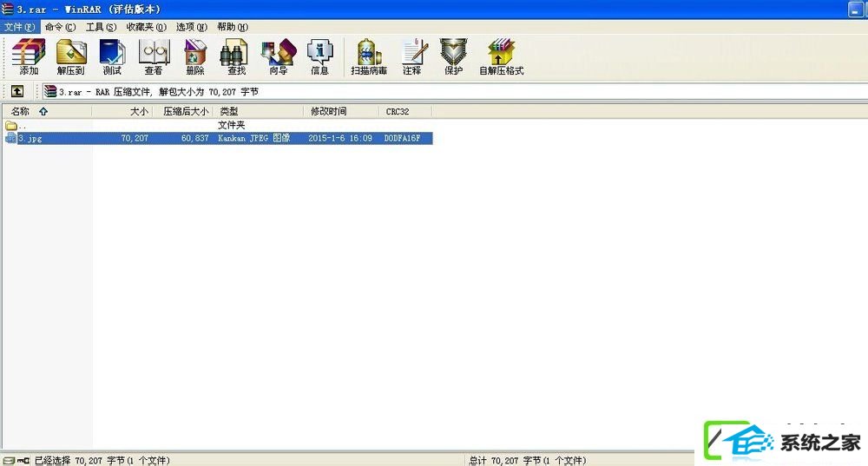Viewport: 868px width, 466px height.
Task: Click the date 2015-1-6 16:09 cell
Action: point(340,138)
